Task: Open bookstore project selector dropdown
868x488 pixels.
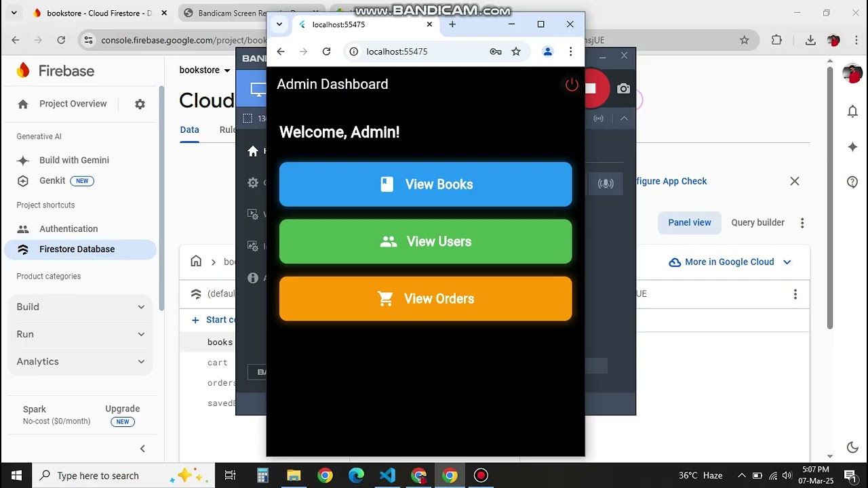Action: [205, 70]
